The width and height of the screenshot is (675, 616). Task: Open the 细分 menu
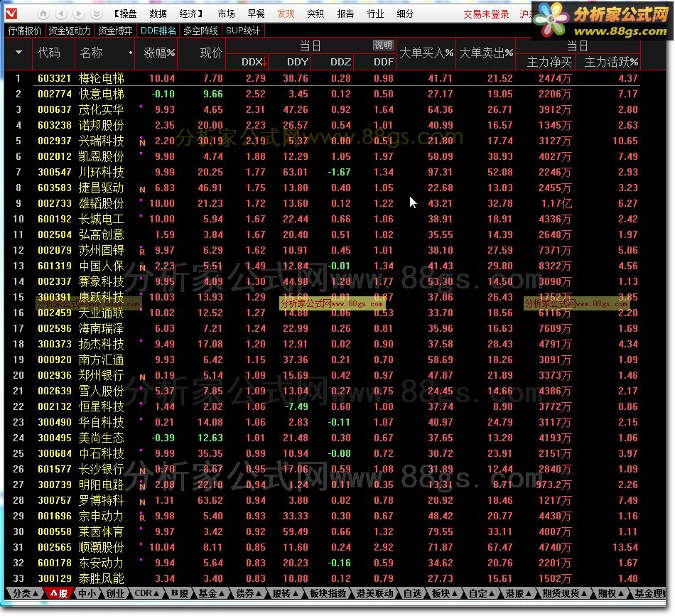tap(405, 13)
